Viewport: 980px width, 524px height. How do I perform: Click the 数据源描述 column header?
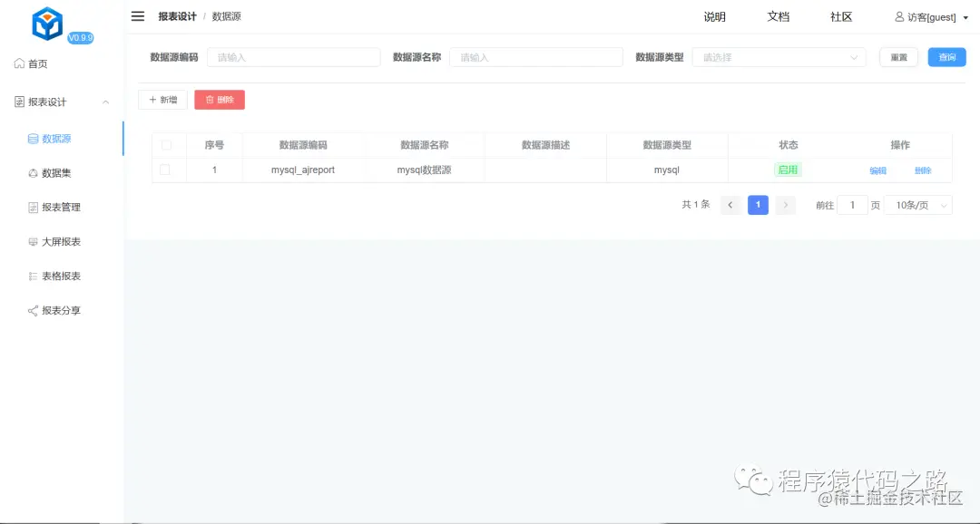point(545,145)
